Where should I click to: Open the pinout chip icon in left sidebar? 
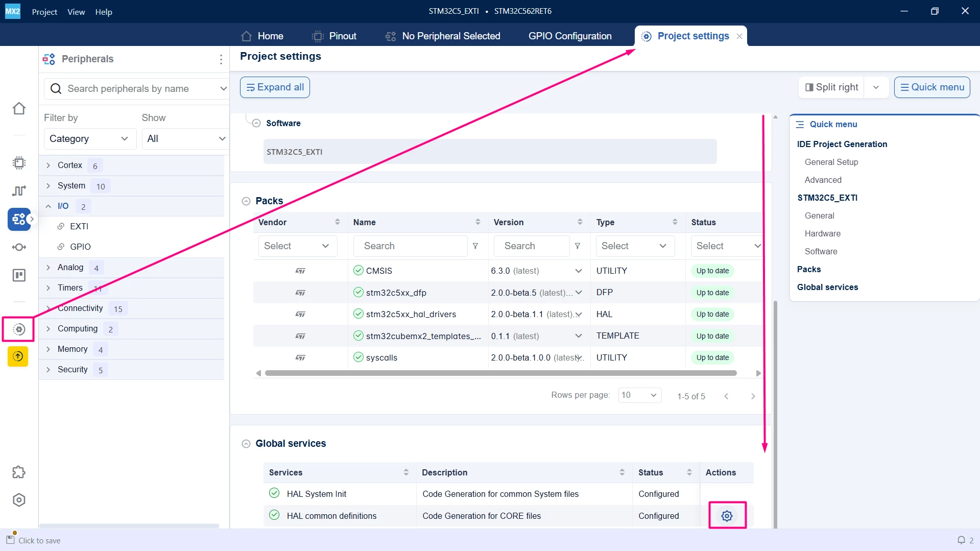(19, 163)
